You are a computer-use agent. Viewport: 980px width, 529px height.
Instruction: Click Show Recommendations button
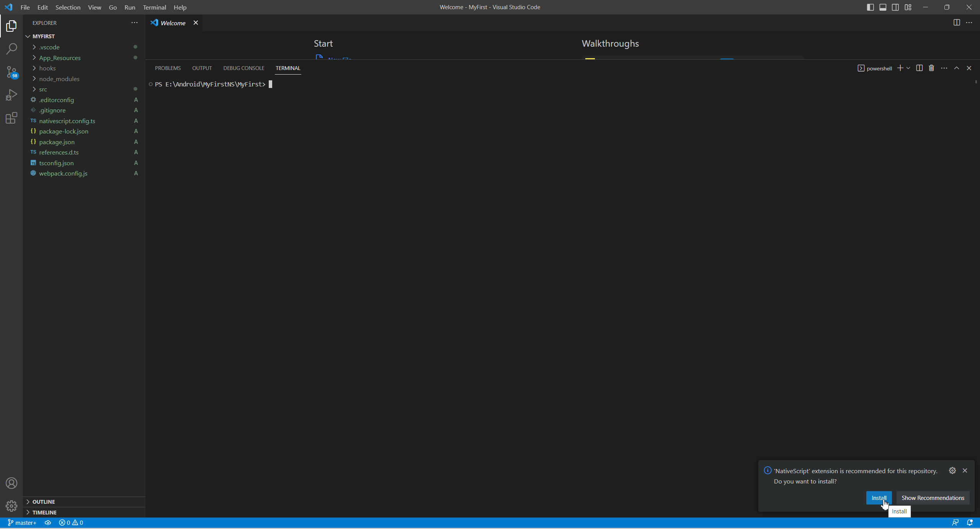coord(933,498)
